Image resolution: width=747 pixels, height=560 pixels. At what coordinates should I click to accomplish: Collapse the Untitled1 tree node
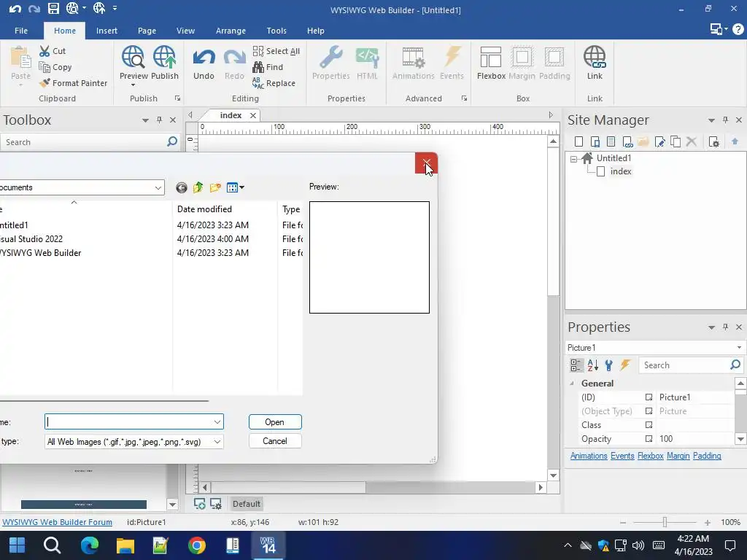tap(573, 159)
